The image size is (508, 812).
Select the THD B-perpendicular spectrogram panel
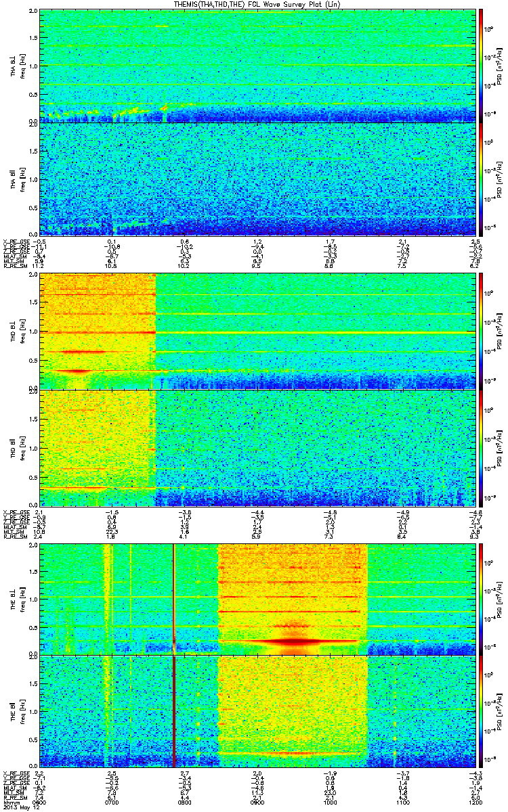point(257,331)
